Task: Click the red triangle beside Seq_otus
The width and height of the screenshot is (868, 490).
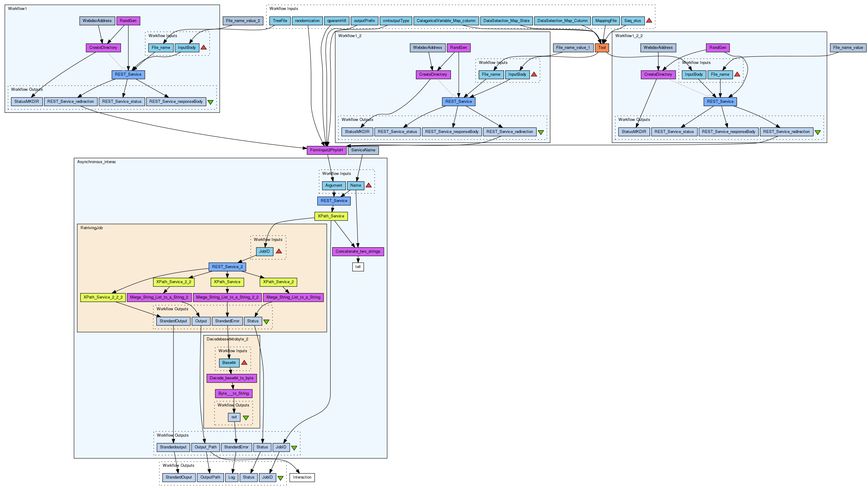Action: click(x=649, y=21)
